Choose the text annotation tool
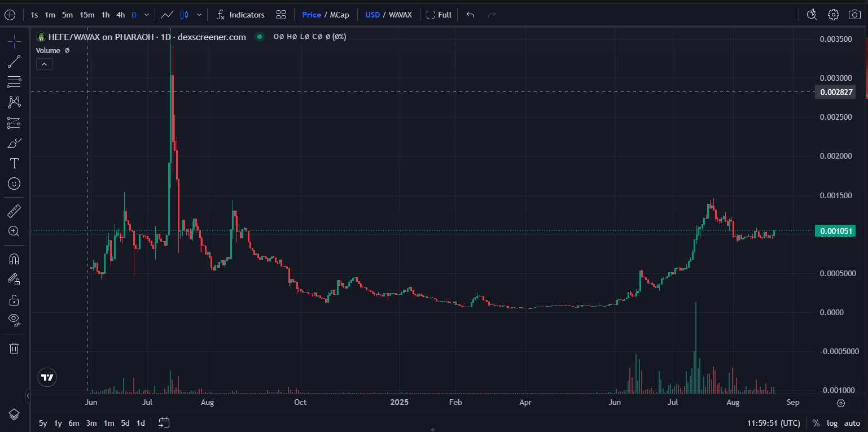This screenshot has width=868, height=432. 14,163
